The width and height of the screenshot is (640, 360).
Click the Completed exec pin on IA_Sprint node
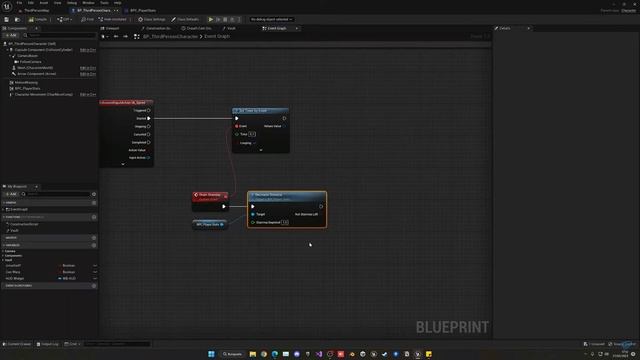tap(149, 142)
